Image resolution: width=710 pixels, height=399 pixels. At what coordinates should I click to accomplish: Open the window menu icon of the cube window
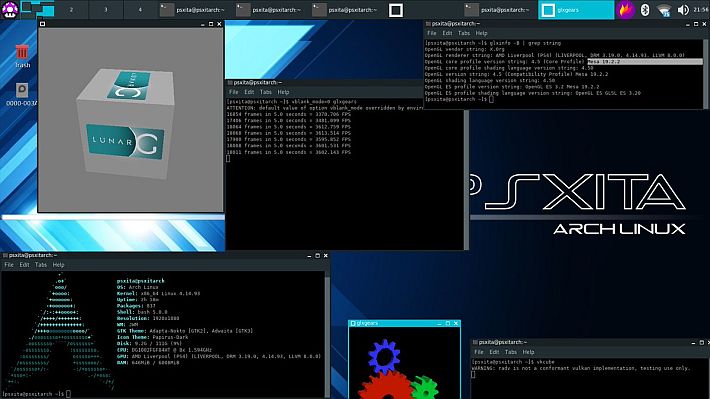coord(43,24)
